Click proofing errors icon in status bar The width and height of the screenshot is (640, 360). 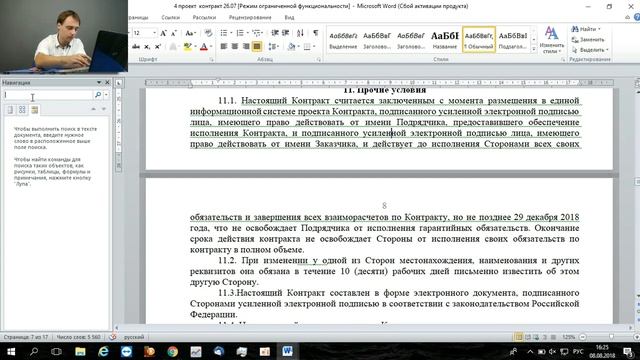pos(113,337)
